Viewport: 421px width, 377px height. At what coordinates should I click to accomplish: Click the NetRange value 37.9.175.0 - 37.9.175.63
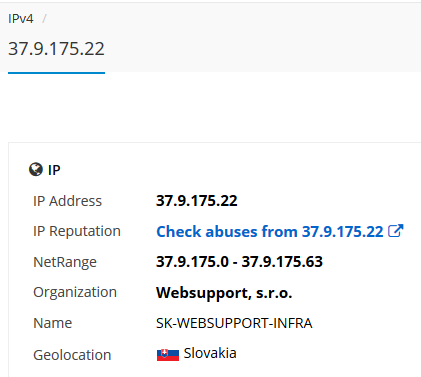click(239, 262)
